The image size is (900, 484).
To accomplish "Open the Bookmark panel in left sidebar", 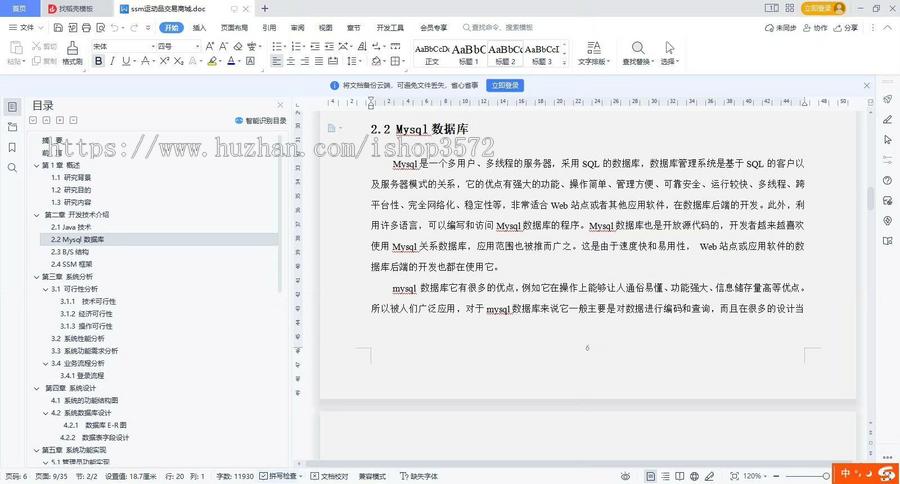I will [x=12, y=148].
